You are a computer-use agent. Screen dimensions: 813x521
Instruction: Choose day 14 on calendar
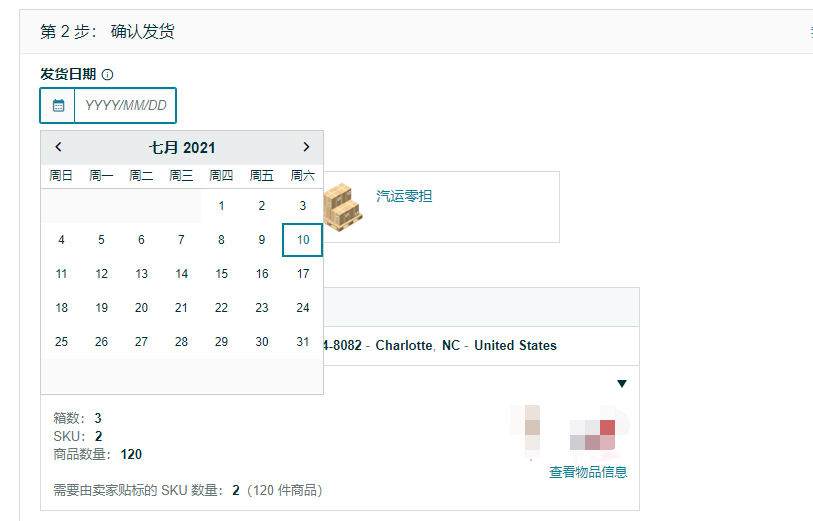[x=181, y=274]
